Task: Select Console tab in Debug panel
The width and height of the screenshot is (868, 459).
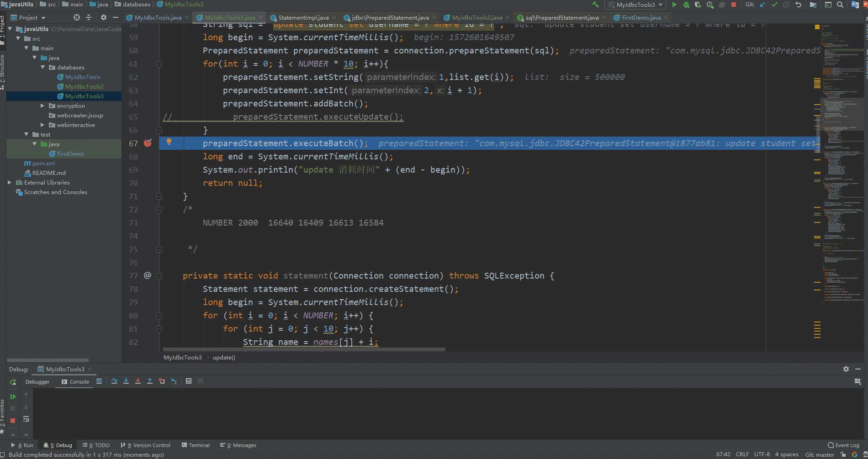Action: coord(75,381)
